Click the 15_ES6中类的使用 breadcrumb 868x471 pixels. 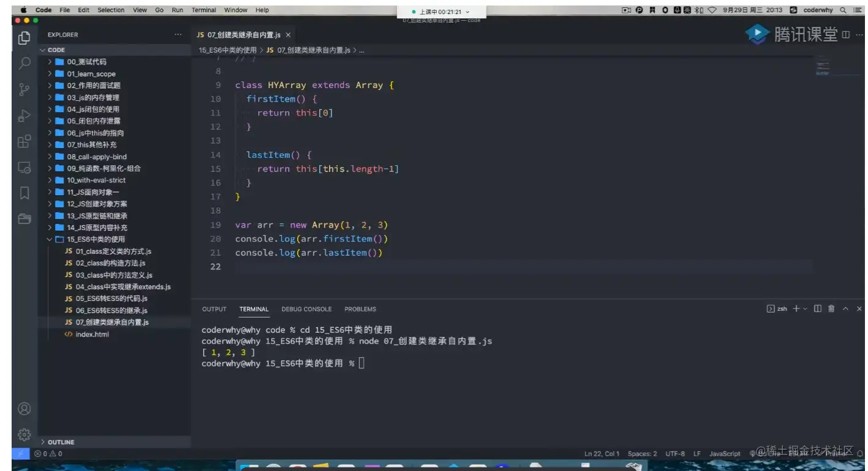(228, 50)
